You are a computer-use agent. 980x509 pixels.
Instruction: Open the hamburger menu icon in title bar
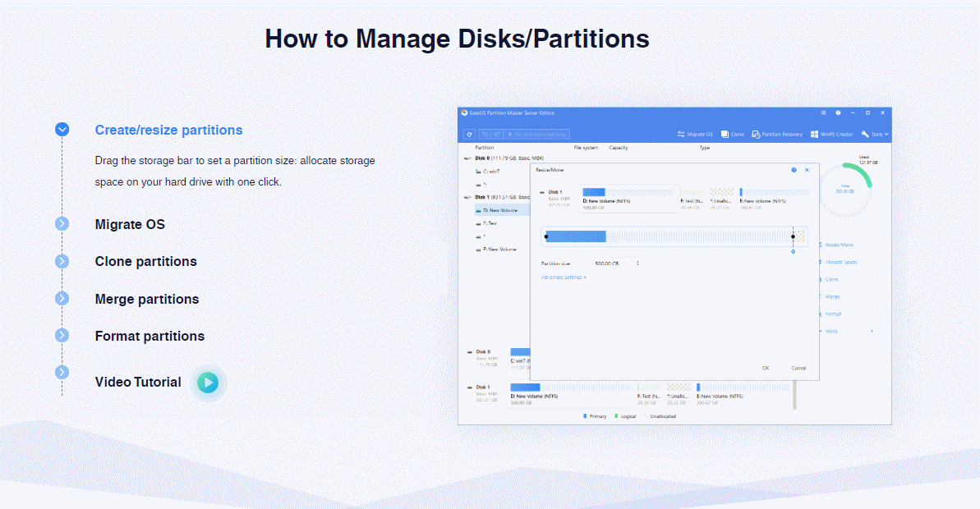(x=823, y=113)
